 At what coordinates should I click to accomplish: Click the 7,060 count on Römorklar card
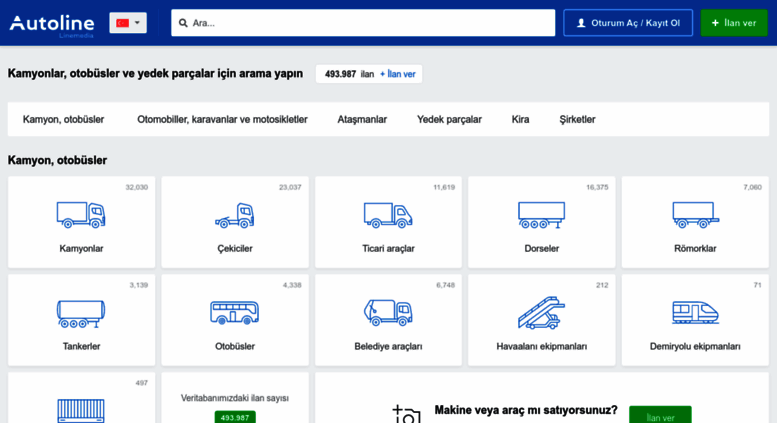click(x=753, y=187)
